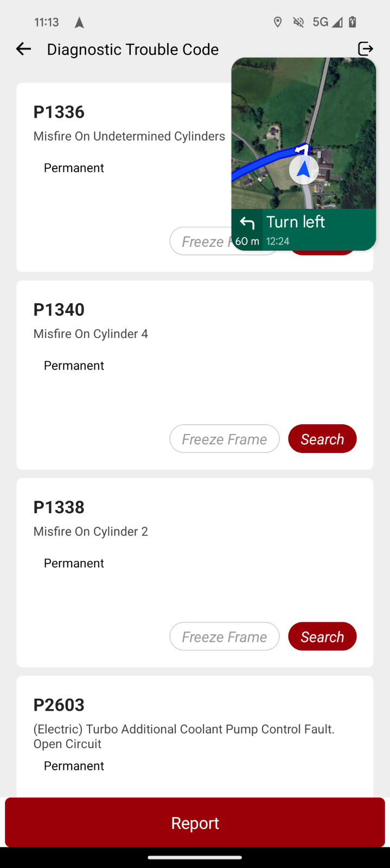Open Freeze Frame for P1340
The image size is (390, 868).
225,439
